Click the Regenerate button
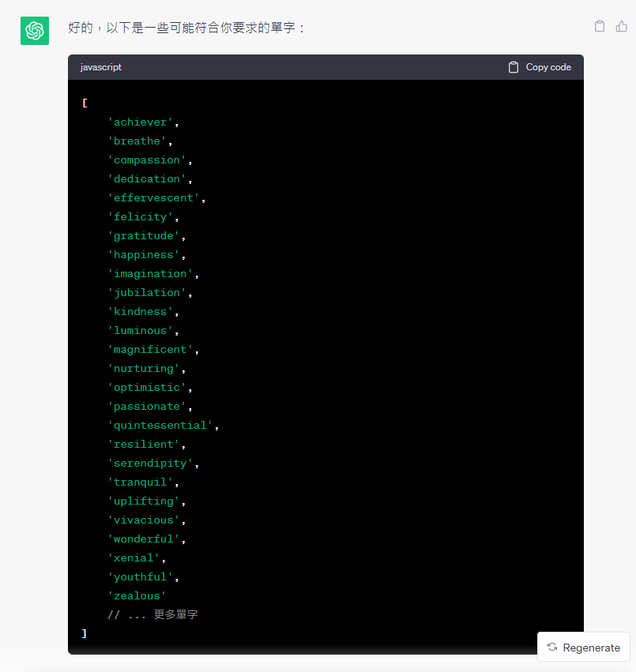The image size is (636, 672). (x=583, y=648)
